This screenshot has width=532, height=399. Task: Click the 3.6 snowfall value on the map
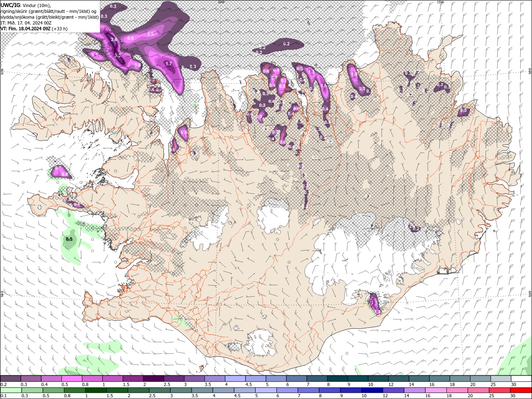click(114, 39)
